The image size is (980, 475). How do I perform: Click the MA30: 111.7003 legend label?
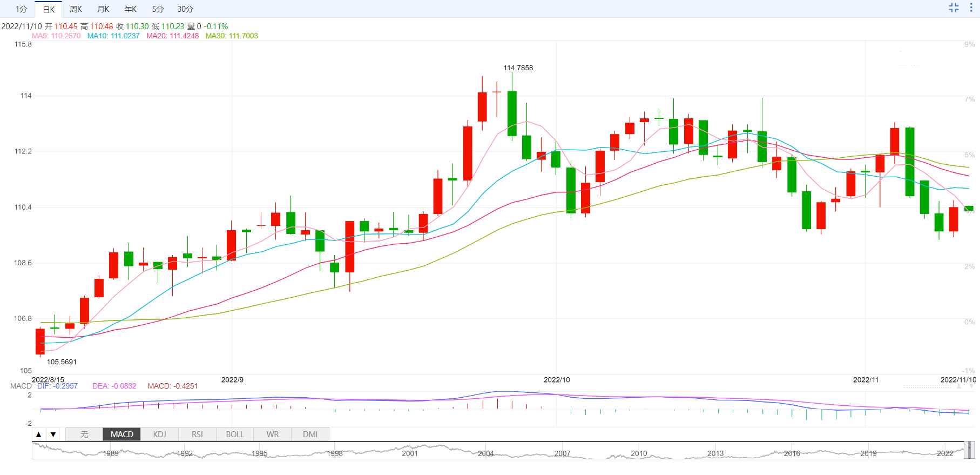click(x=232, y=36)
